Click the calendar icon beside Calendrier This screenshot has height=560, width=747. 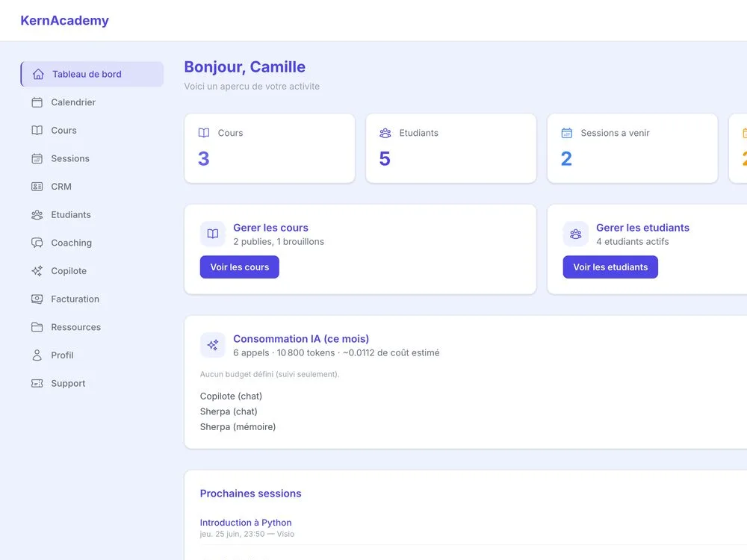coord(37,102)
